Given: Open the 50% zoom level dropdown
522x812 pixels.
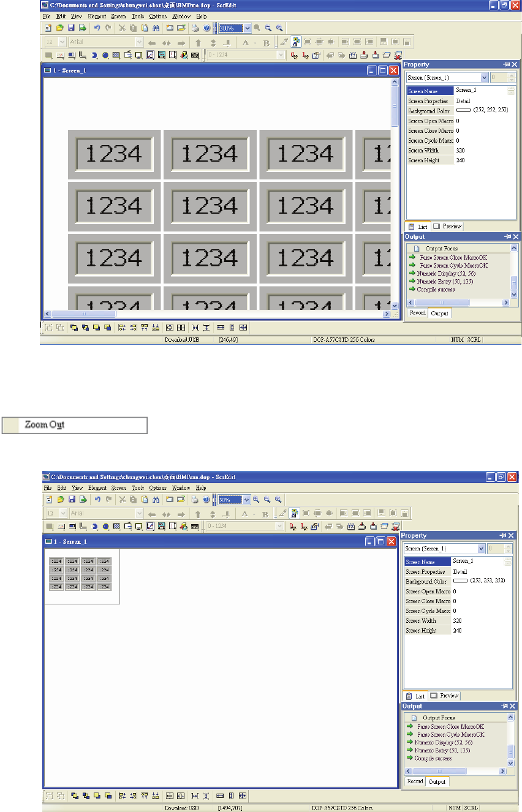Looking at the screenshot, I should (x=246, y=499).
